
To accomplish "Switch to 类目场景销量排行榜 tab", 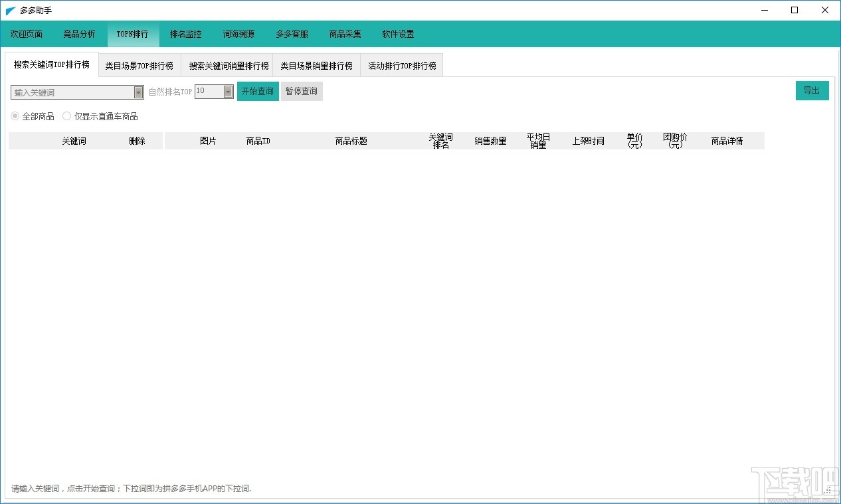I will click(x=317, y=66).
